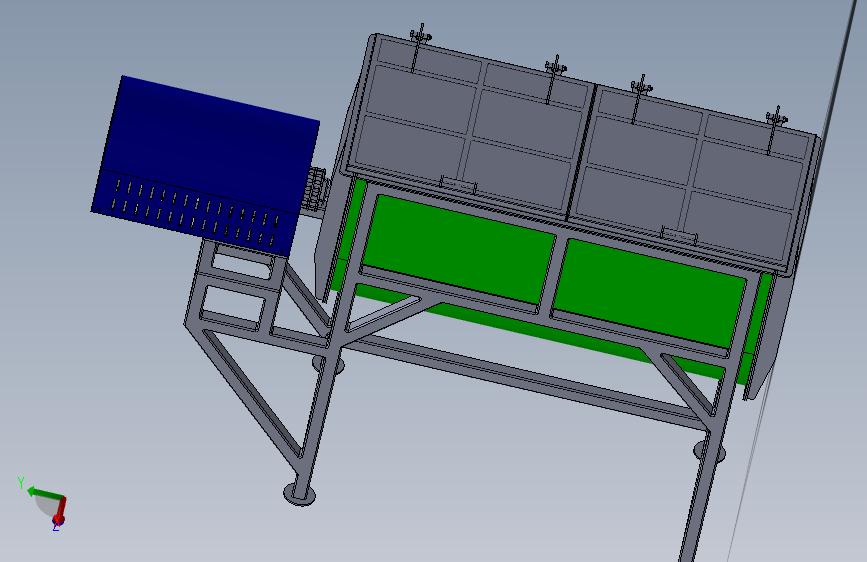This screenshot has height=562, width=867.
Task: Click the green Y axis arrow of triad
Action: click(x=45, y=493)
